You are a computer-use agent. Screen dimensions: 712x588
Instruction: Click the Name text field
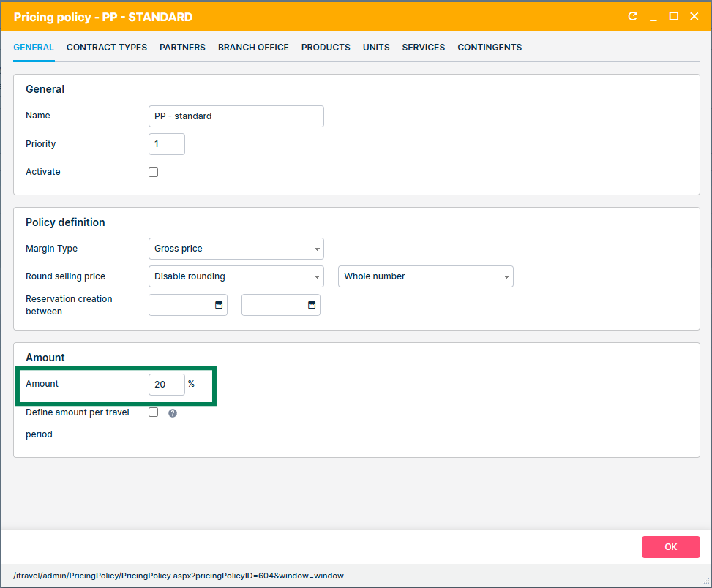(x=236, y=116)
